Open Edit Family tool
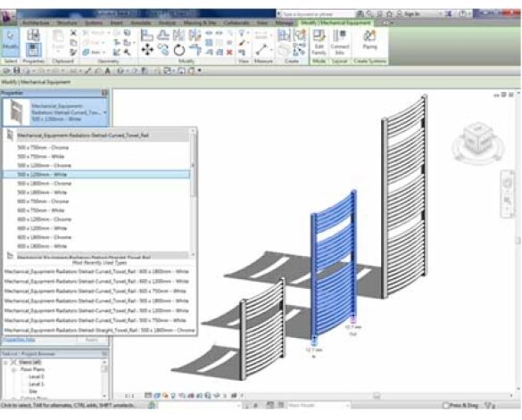The height and width of the screenshot is (420, 522). coord(319,42)
